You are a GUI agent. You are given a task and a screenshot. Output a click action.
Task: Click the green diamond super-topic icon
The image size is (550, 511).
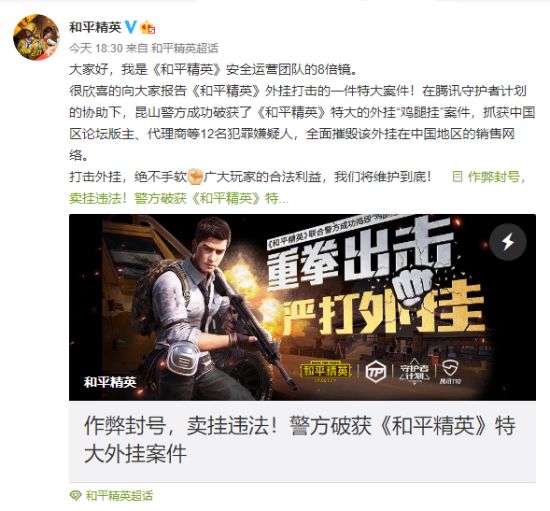pyautogui.click(x=75, y=496)
